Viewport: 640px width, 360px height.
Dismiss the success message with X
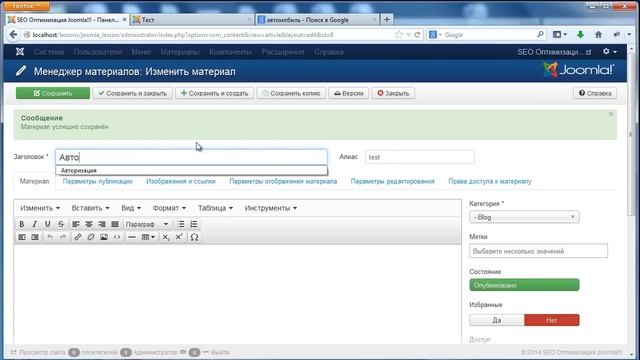click(611, 114)
